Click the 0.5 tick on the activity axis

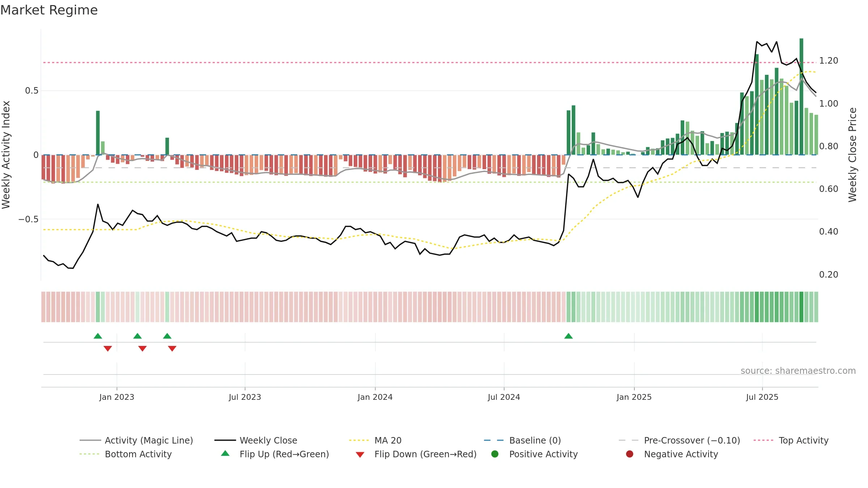32,91
